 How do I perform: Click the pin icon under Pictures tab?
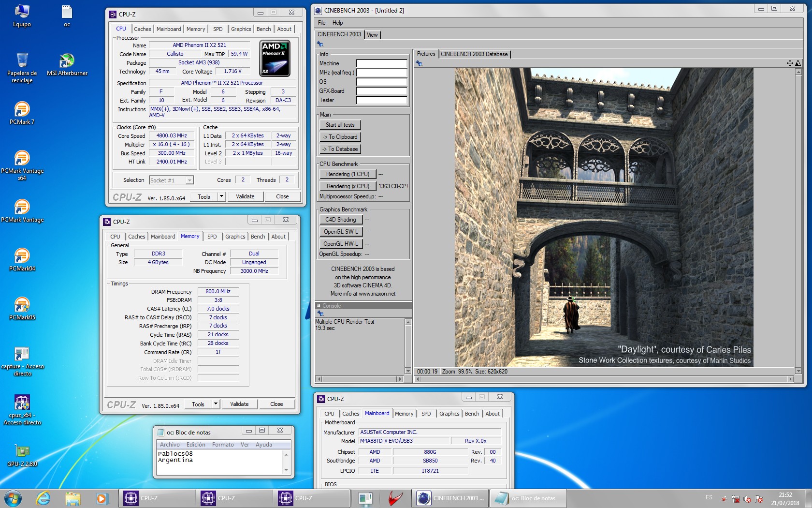(x=419, y=63)
